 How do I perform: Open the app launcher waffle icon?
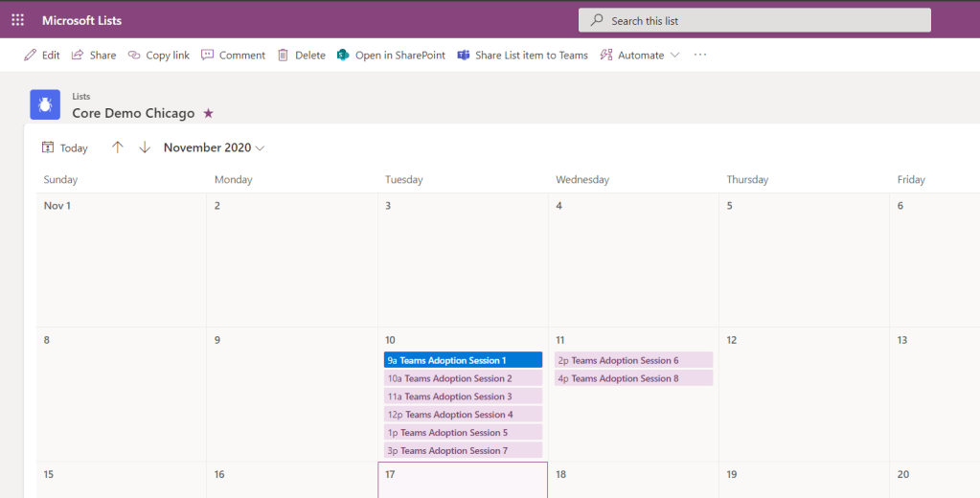click(17, 20)
